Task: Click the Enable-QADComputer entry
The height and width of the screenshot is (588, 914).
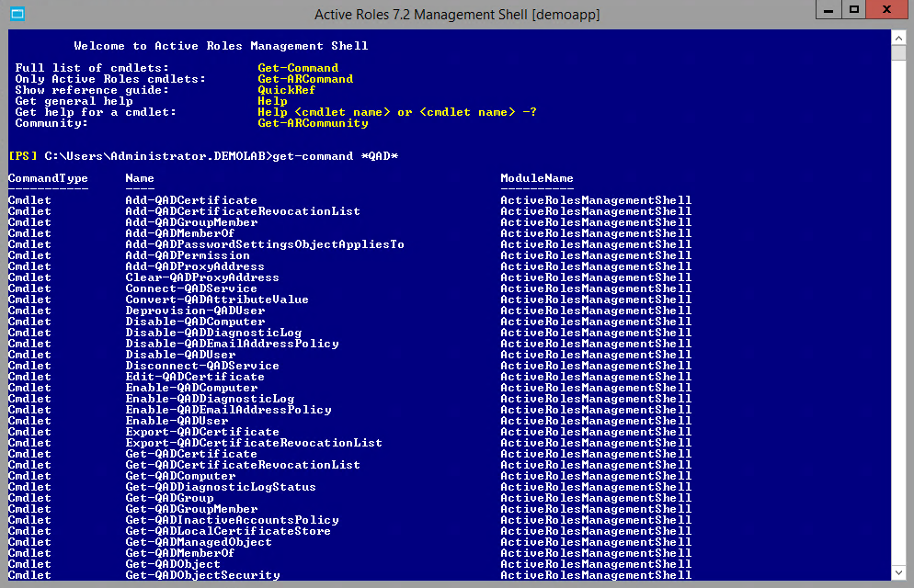Action: point(191,389)
